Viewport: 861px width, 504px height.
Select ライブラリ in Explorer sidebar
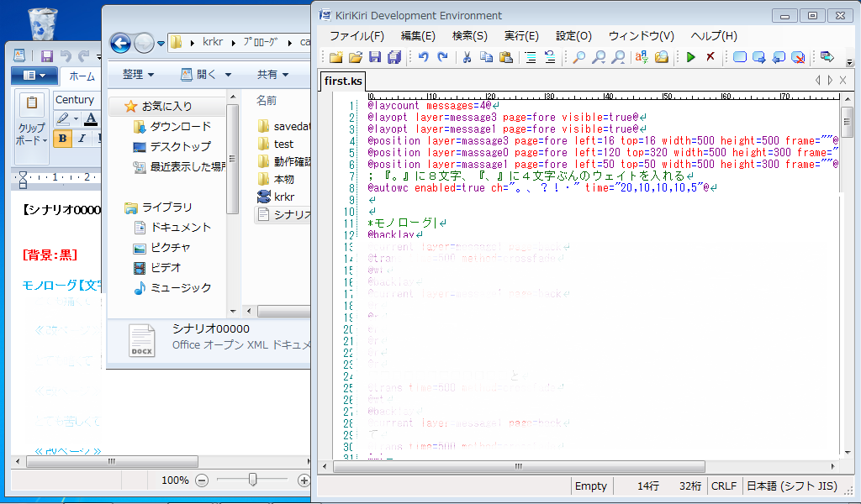coord(158,207)
